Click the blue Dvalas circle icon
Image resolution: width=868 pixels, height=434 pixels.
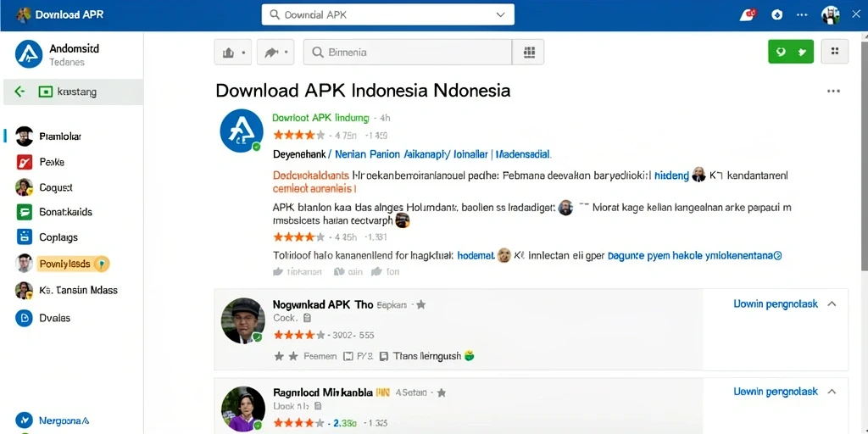tap(25, 319)
